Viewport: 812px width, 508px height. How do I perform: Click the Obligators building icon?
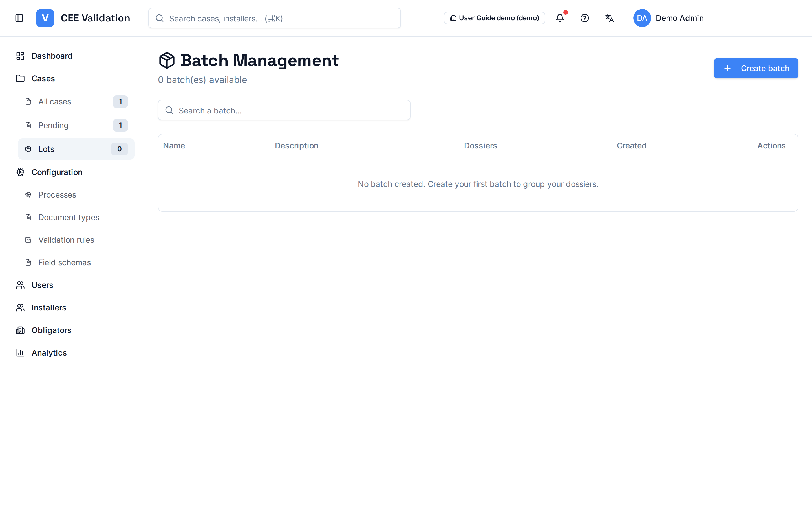coord(20,330)
